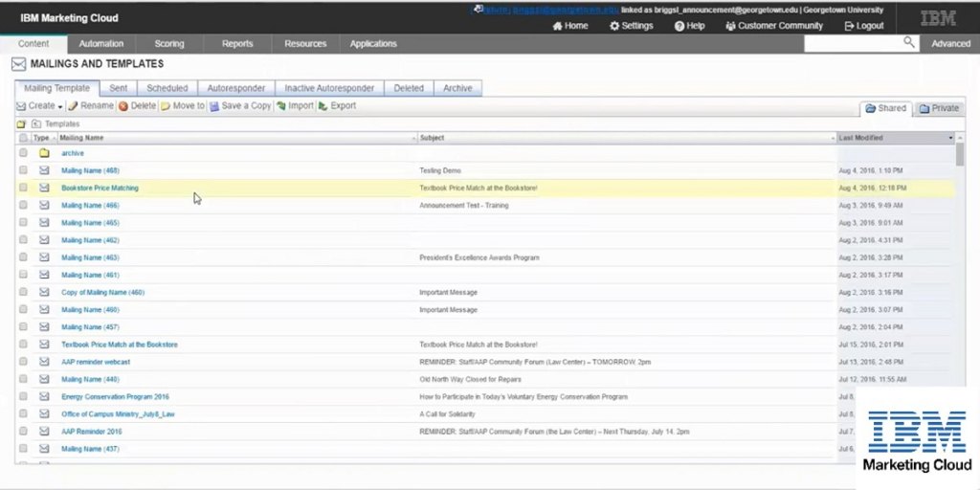Click into the top search input field
Screen dimensions: 980x490
point(853,43)
